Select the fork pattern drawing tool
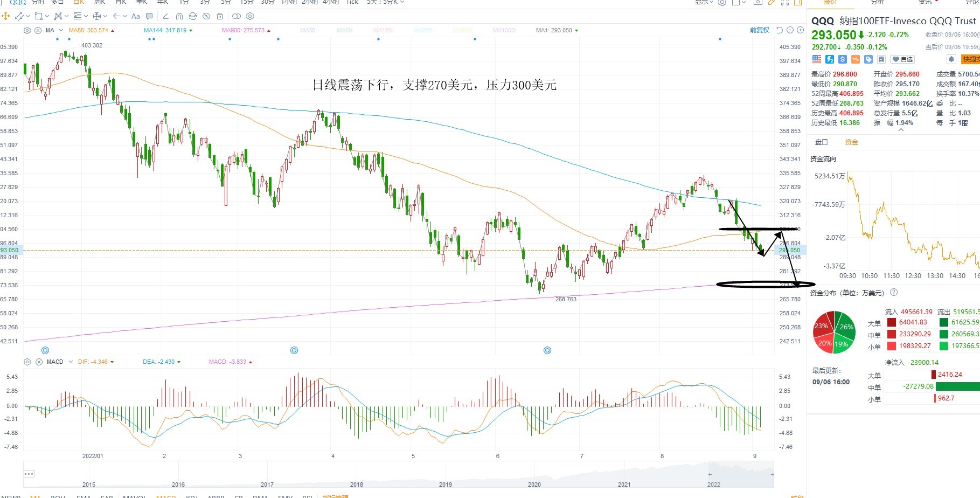This screenshot has height=498, width=980. [58, 16]
